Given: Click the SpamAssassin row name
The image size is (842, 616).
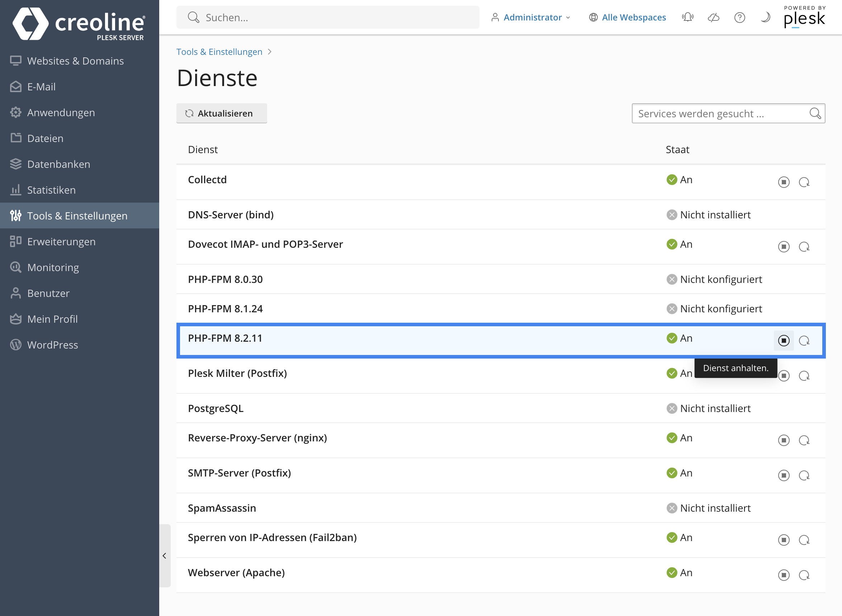Looking at the screenshot, I should (222, 507).
